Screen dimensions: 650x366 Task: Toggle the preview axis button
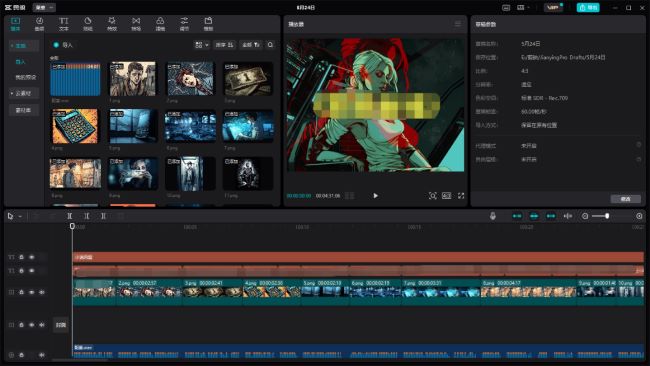point(568,216)
